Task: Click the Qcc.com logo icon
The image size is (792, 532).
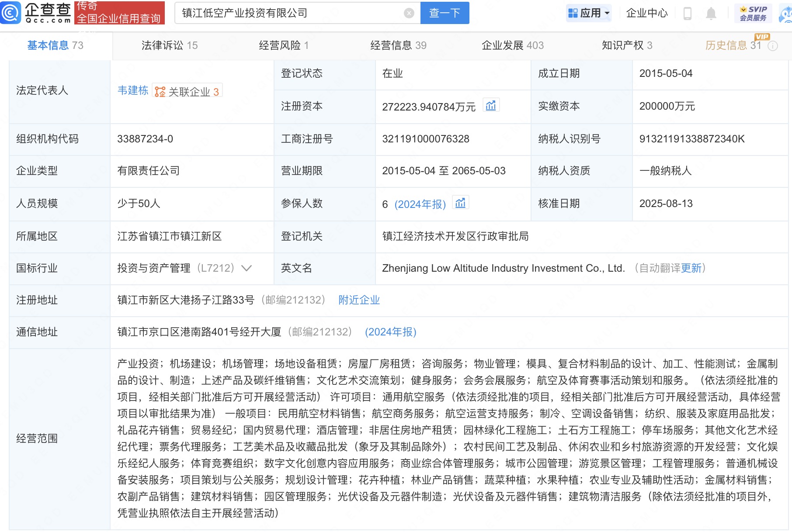Action: coord(10,12)
